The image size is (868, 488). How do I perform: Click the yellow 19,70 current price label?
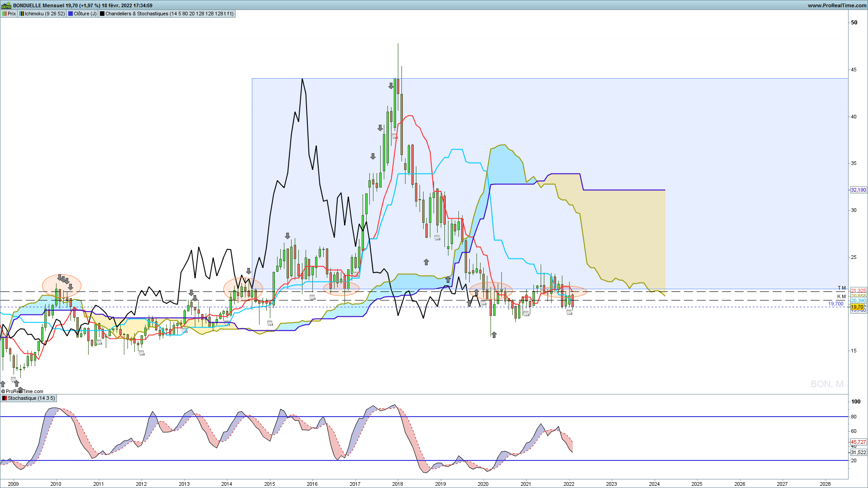857,307
